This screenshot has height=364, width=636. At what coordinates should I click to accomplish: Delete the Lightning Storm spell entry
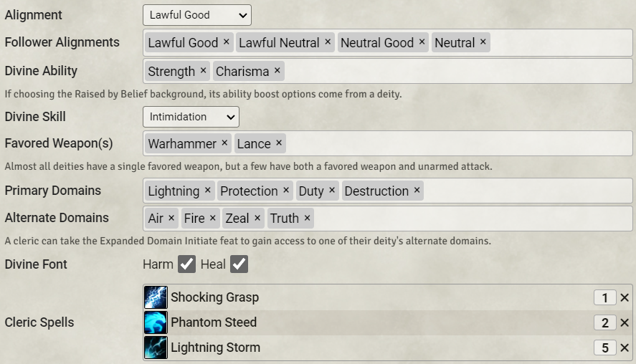625,348
